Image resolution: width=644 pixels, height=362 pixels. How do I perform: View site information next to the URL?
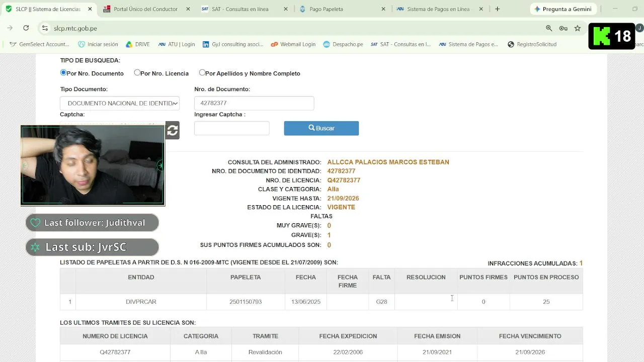click(x=45, y=28)
